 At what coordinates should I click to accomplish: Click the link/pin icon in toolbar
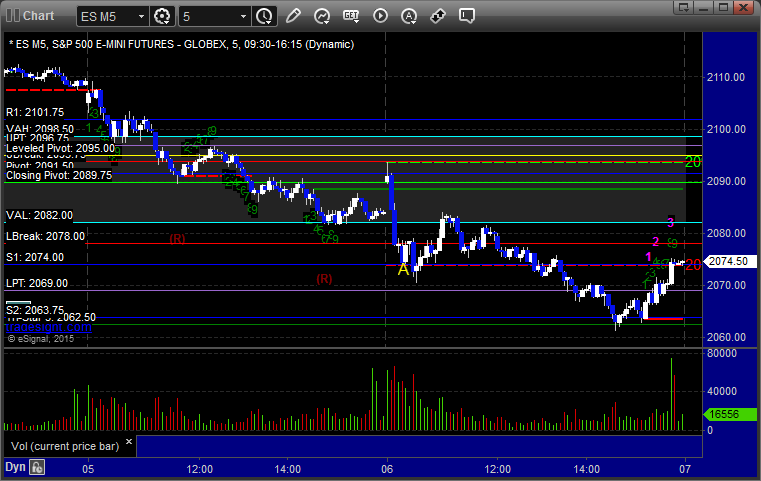pos(438,17)
